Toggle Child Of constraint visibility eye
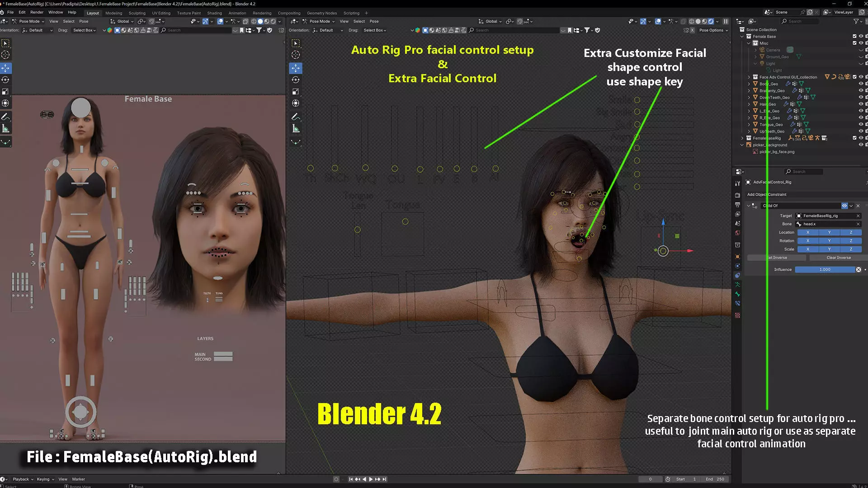The height and width of the screenshot is (488, 868). [844, 206]
